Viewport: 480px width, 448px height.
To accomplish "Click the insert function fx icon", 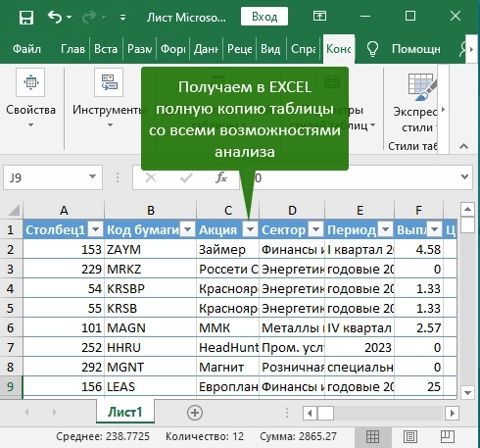I will pyautogui.click(x=221, y=177).
